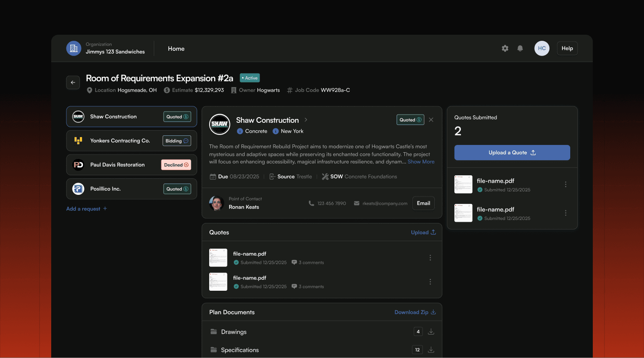This screenshot has width=644, height=358.
Task: Click the organization building icon
Action: point(74,48)
